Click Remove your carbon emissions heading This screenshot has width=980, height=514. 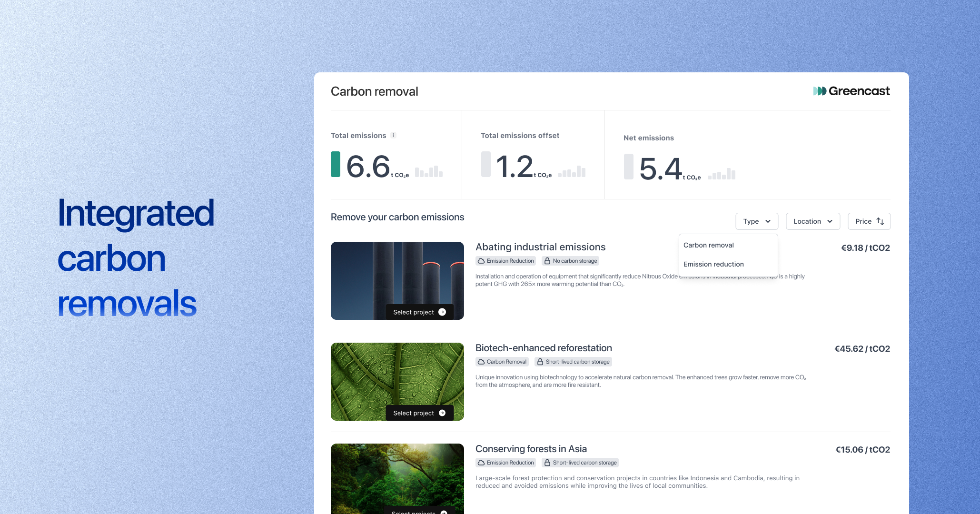[397, 217]
